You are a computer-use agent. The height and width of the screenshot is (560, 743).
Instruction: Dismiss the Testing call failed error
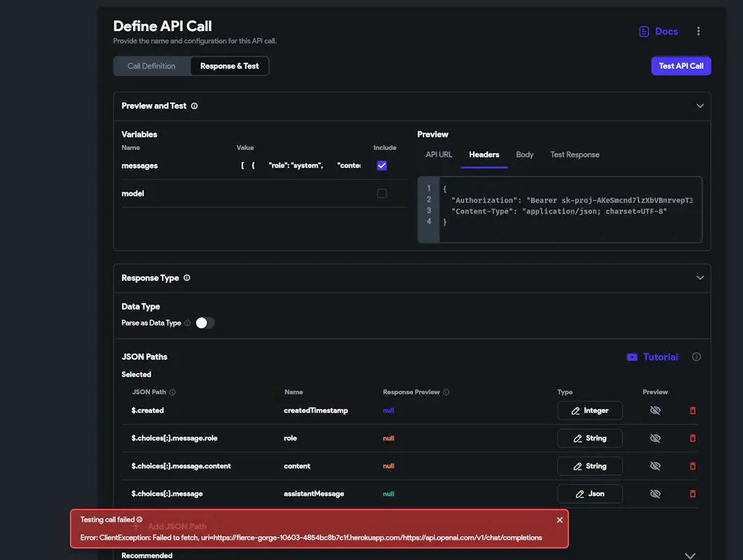point(559,520)
